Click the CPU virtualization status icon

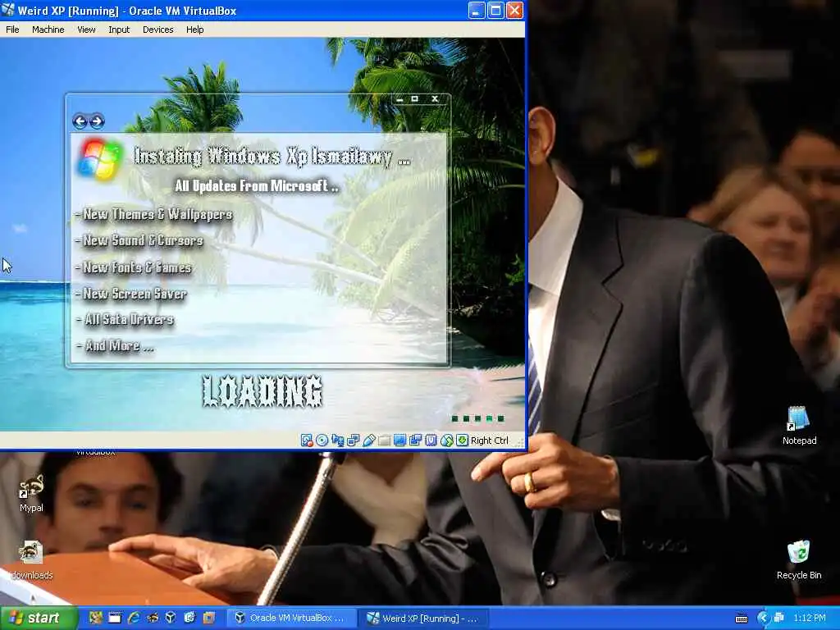[431, 441]
